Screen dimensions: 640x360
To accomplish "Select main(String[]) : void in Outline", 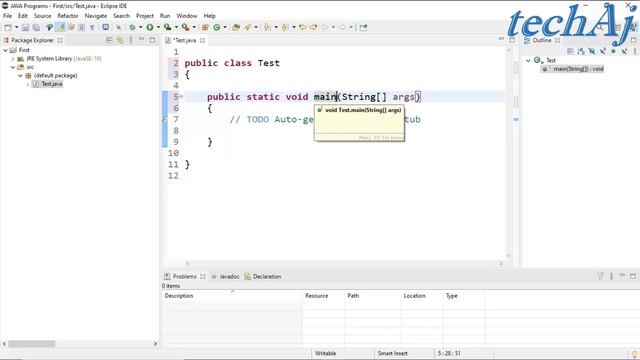I will (573, 69).
